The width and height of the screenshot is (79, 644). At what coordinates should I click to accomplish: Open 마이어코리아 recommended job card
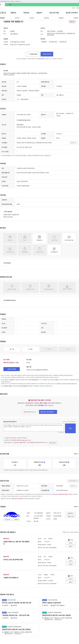pyautogui.click(x=19, y=603)
